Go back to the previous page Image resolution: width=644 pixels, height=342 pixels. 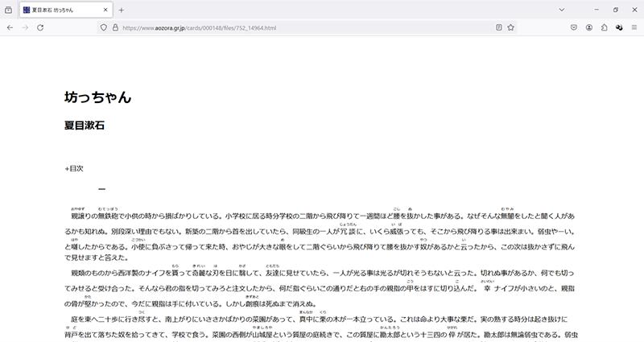(10, 27)
